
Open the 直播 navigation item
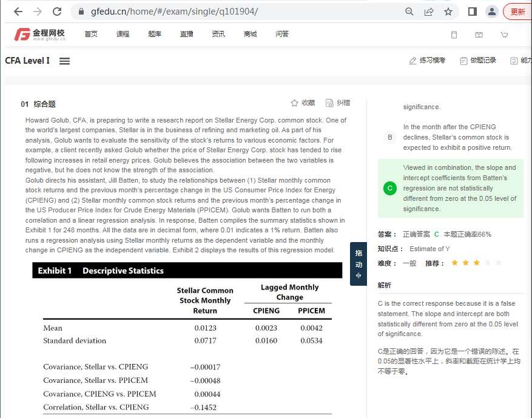coord(187,34)
